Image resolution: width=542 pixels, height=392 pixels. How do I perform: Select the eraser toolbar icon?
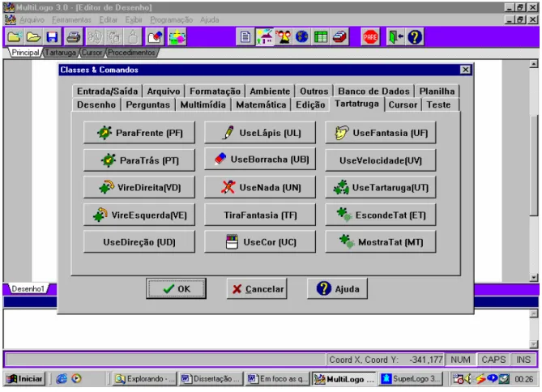(x=155, y=36)
